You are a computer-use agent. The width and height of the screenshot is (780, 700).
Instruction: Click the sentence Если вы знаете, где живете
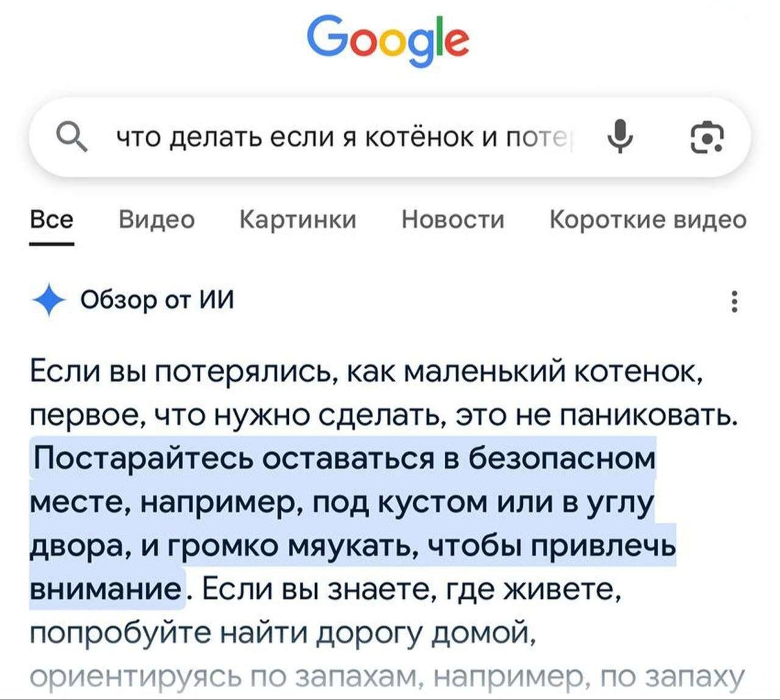pyautogui.click(x=408, y=589)
